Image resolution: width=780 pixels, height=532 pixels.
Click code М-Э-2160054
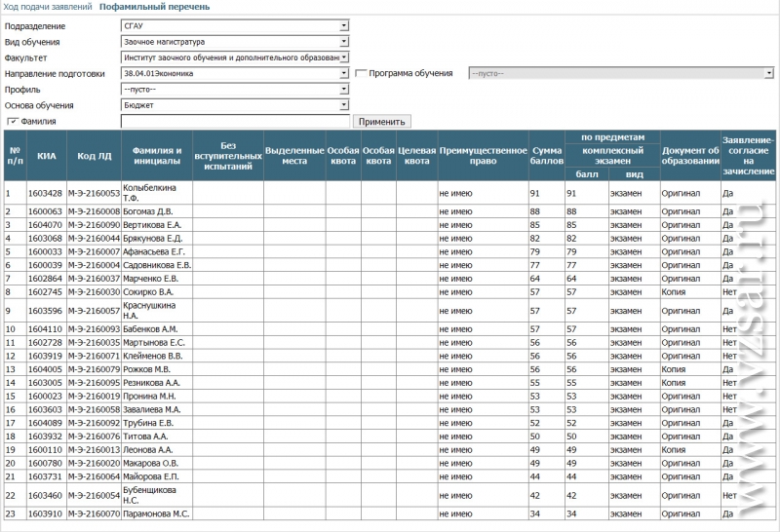(94, 495)
